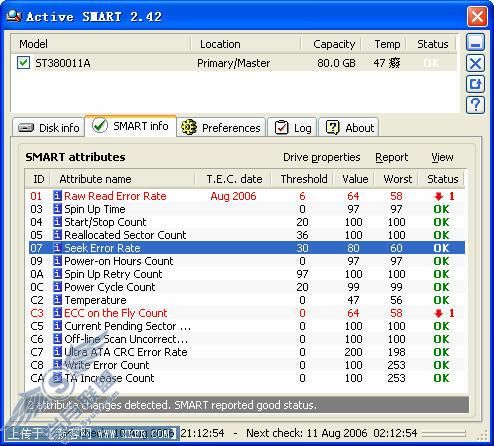Viewport: 494px width, 446px height.
Task: Click the help question mark side button
Action: pos(475,105)
